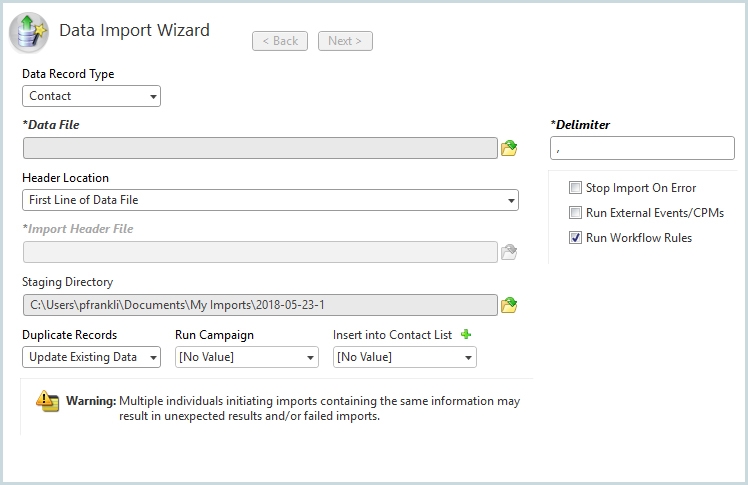Uncheck Run Workflow Rules checkbox
Viewport: 748px width, 485px height.
click(x=575, y=238)
